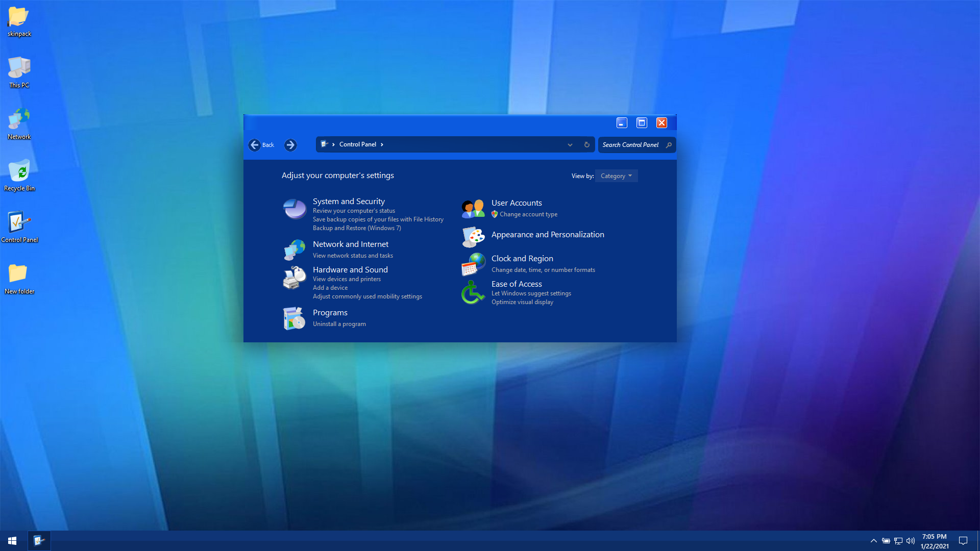
Task: Click the Clock and Region icon
Action: [473, 264]
